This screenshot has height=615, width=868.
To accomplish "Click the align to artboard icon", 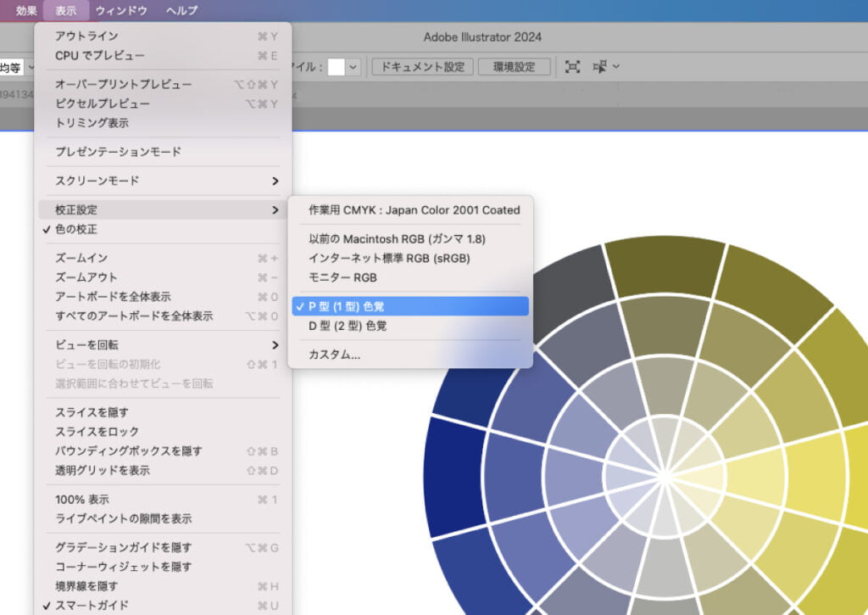I will click(x=573, y=66).
